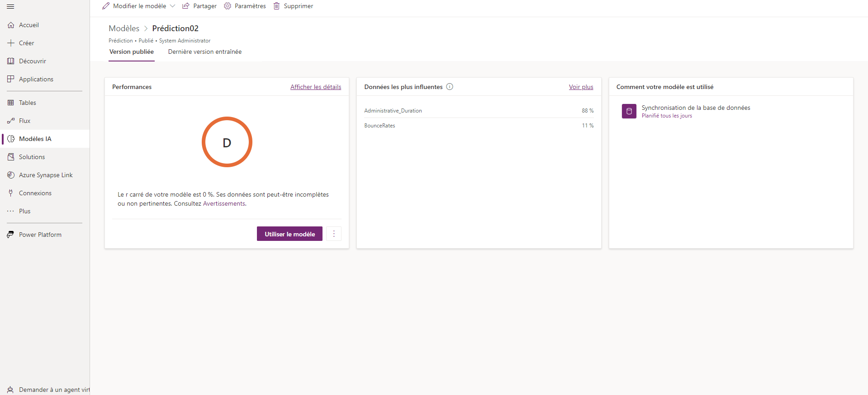Click the Modèles IA brain icon
Screen dimensions: 868x395
point(11,139)
